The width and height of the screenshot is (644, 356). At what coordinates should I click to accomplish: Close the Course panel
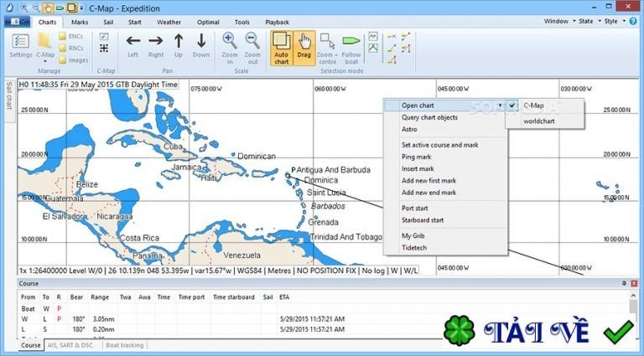634,283
